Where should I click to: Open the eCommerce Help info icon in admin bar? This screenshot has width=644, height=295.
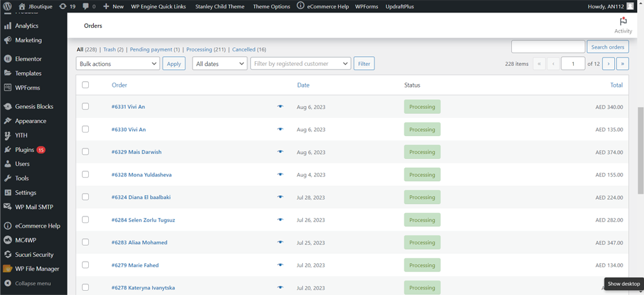(x=301, y=6)
